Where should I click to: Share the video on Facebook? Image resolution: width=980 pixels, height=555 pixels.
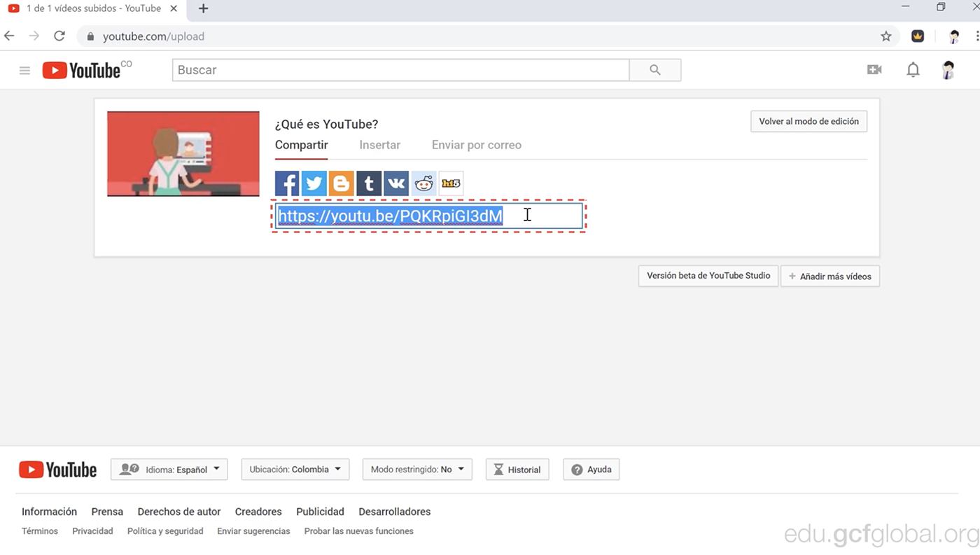click(287, 183)
